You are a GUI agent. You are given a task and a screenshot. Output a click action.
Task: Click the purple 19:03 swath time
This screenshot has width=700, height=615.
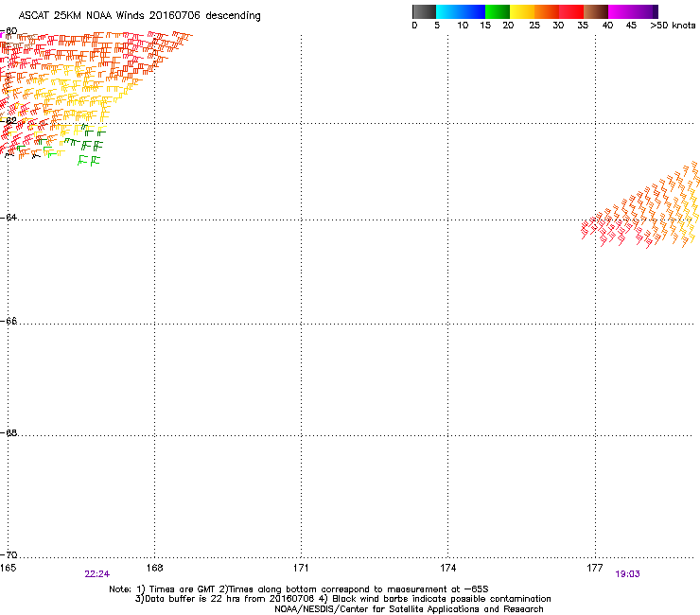coord(627,574)
